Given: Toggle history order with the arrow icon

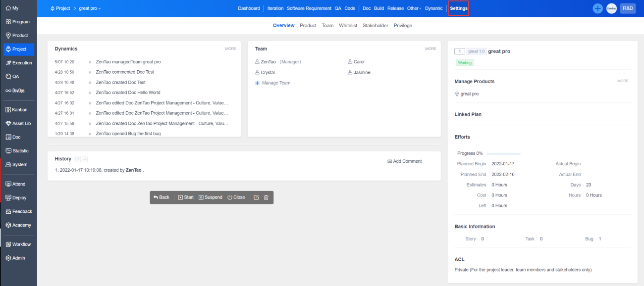Looking at the screenshot, I should pos(78,159).
